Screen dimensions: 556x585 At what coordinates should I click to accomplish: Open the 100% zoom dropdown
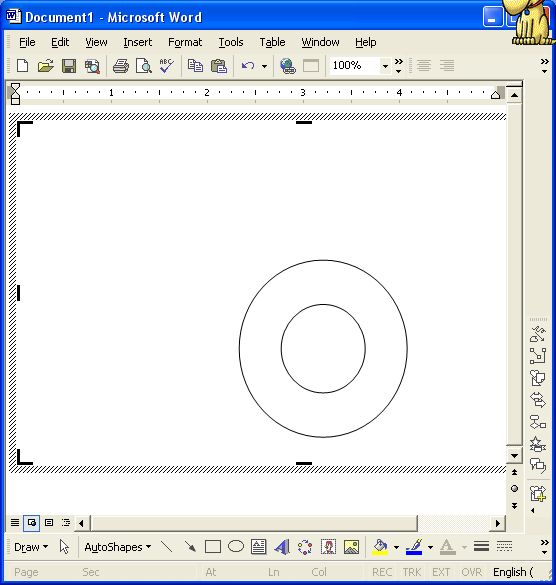pos(385,66)
